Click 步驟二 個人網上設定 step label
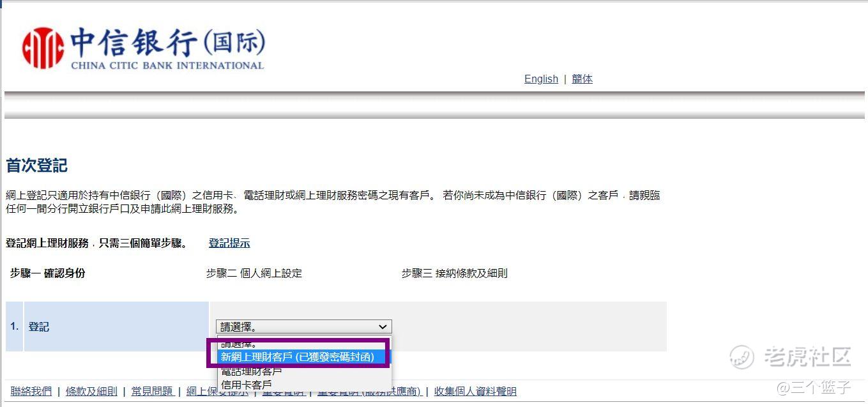Screen dimensions: 868x407 pos(254,273)
